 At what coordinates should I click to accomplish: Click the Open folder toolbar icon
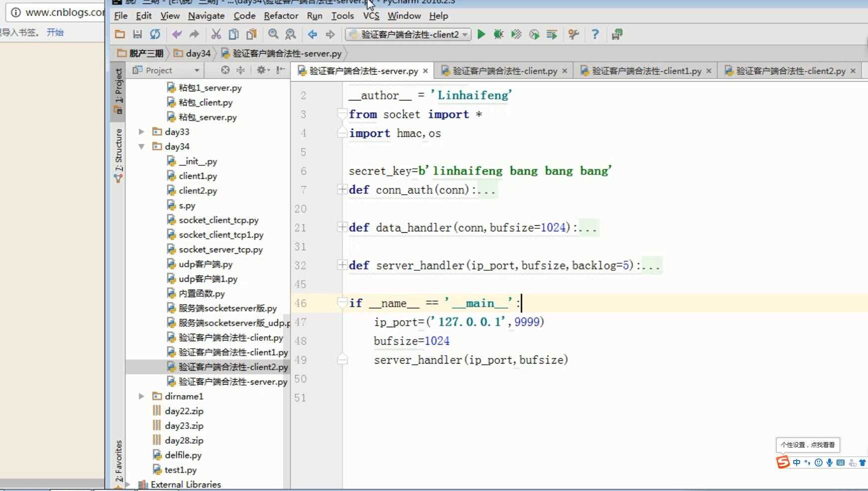pos(120,34)
